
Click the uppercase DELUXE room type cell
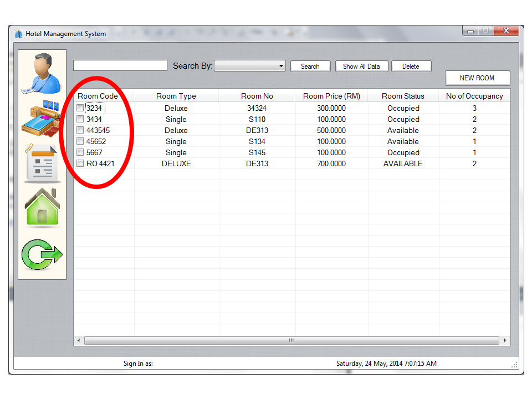pos(176,163)
